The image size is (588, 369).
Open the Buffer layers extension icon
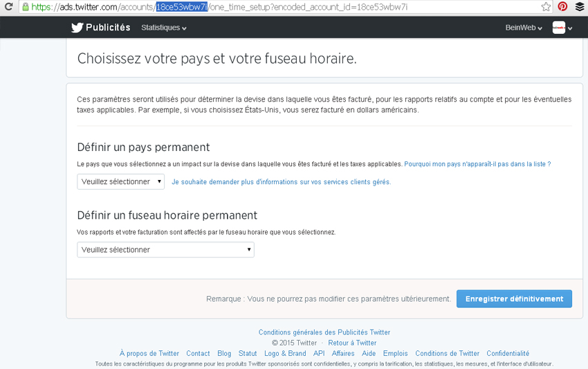tap(579, 7)
